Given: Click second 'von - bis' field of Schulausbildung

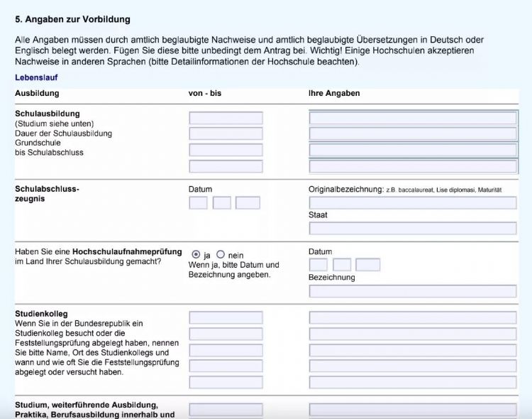Looking at the screenshot, I should pos(226,134).
